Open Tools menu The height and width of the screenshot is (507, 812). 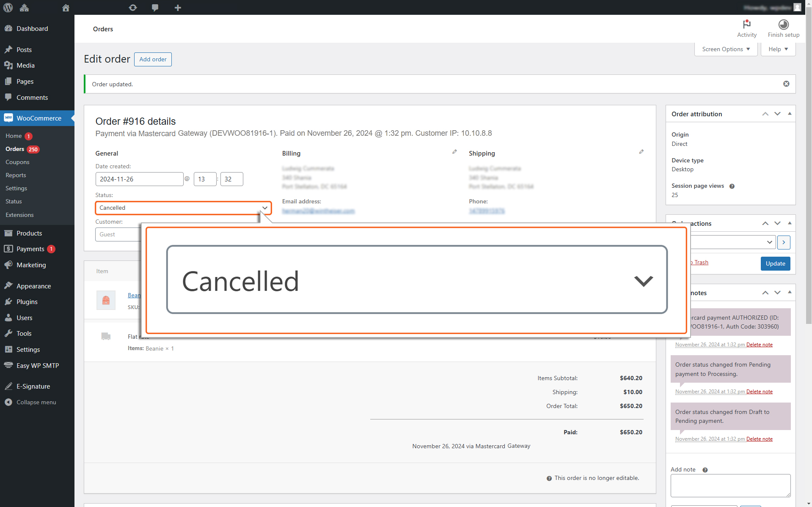click(37, 334)
